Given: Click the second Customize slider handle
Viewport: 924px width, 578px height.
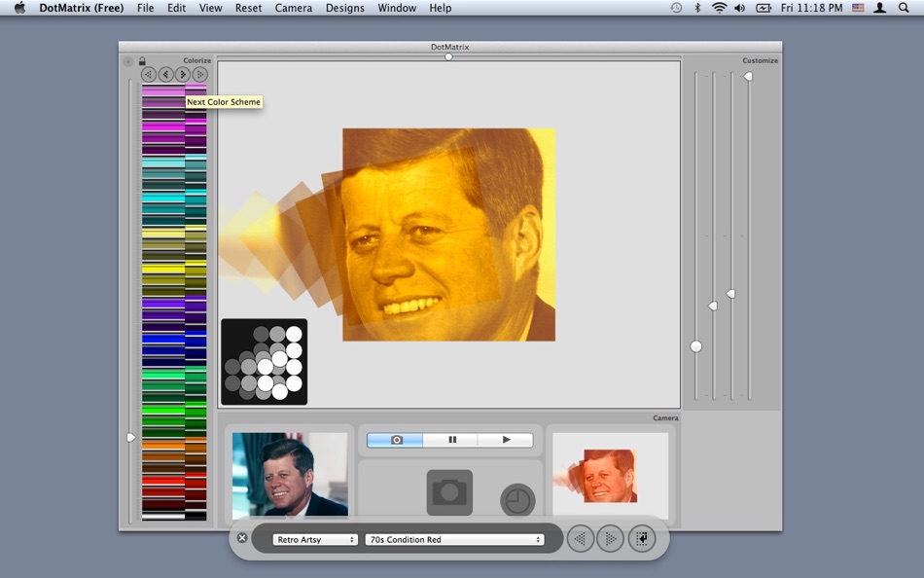Looking at the screenshot, I should [x=712, y=307].
